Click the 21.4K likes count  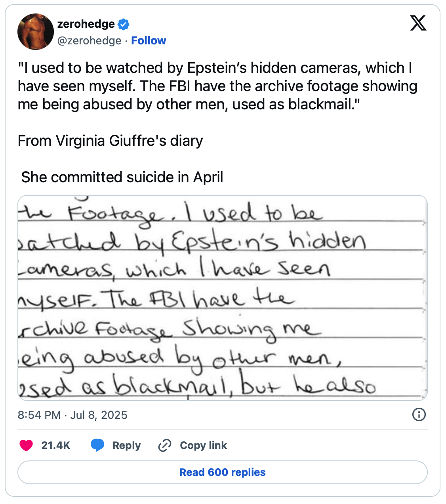tap(55, 445)
